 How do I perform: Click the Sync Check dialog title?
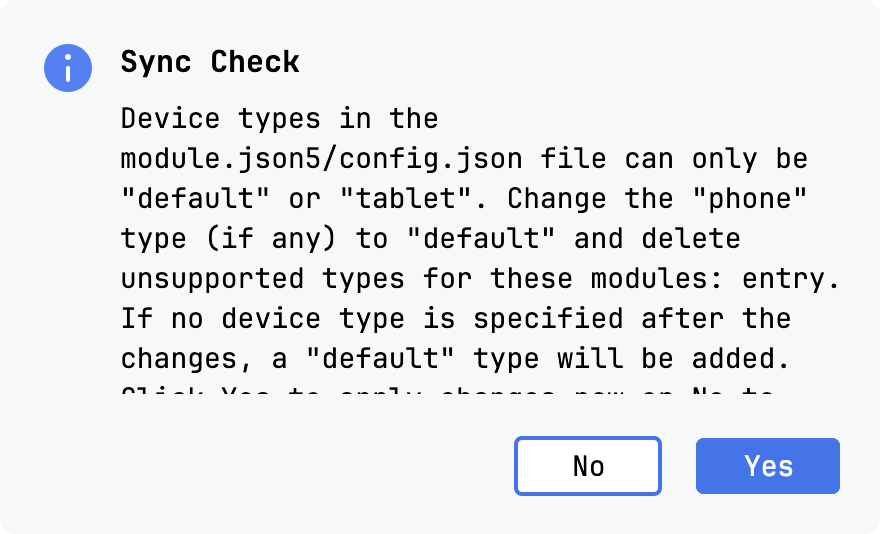210,62
